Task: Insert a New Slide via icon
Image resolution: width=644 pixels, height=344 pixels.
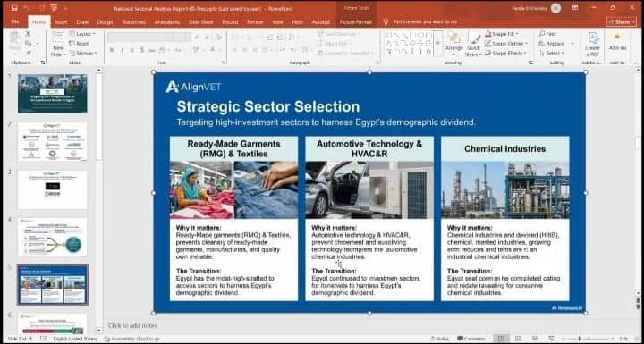Action: [x=57, y=38]
